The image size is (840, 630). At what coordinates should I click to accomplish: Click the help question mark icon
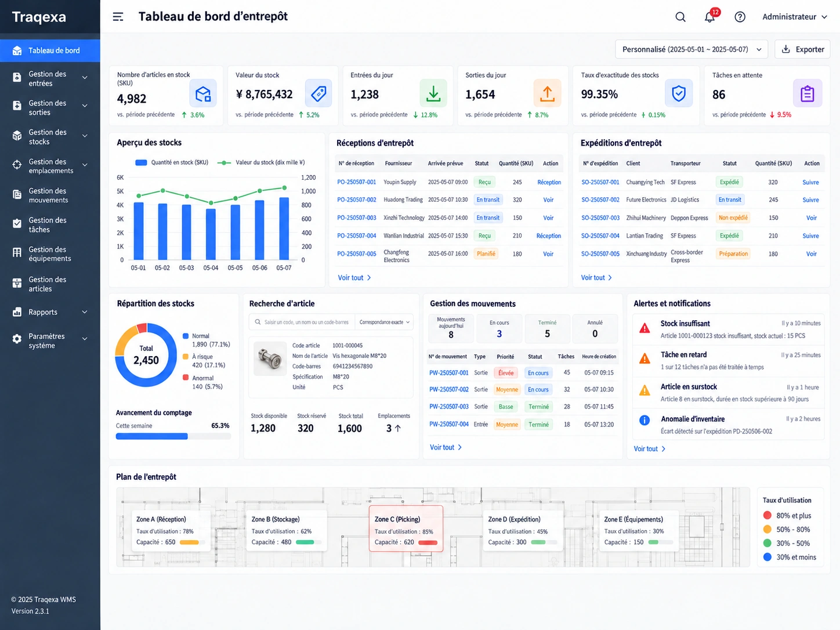point(740,17)
